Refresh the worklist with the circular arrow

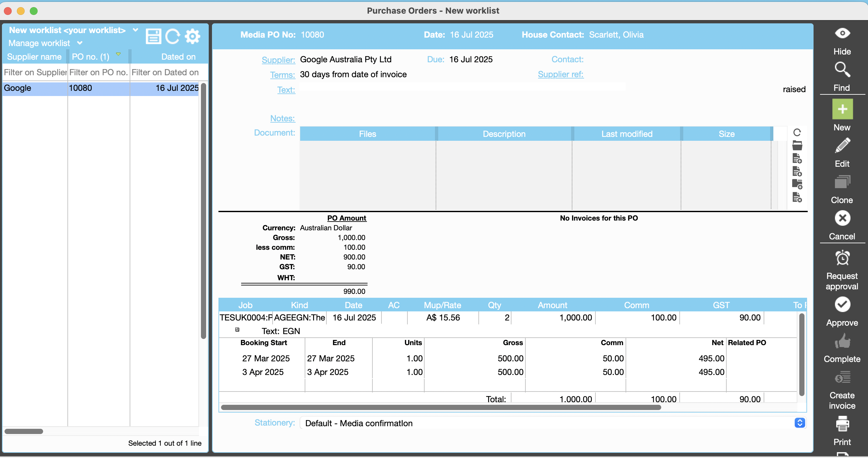tap(173, 36)
